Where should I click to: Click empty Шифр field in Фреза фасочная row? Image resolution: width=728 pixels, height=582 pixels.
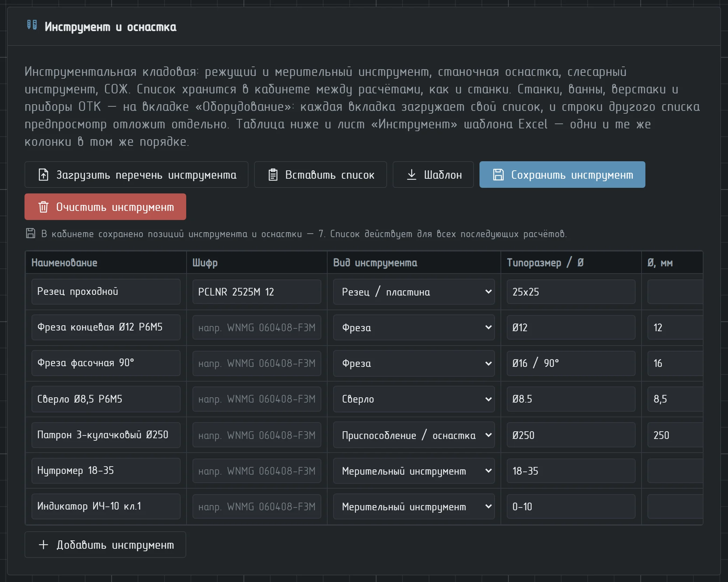[257, 363]
